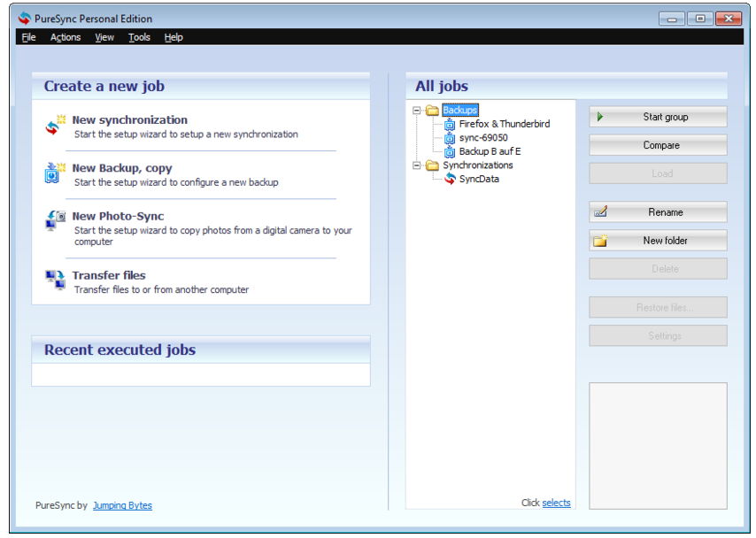Image resolution: width=756 pixels, height=538 pixels.
Task: Click the Compare button
Action: (658, 145)
